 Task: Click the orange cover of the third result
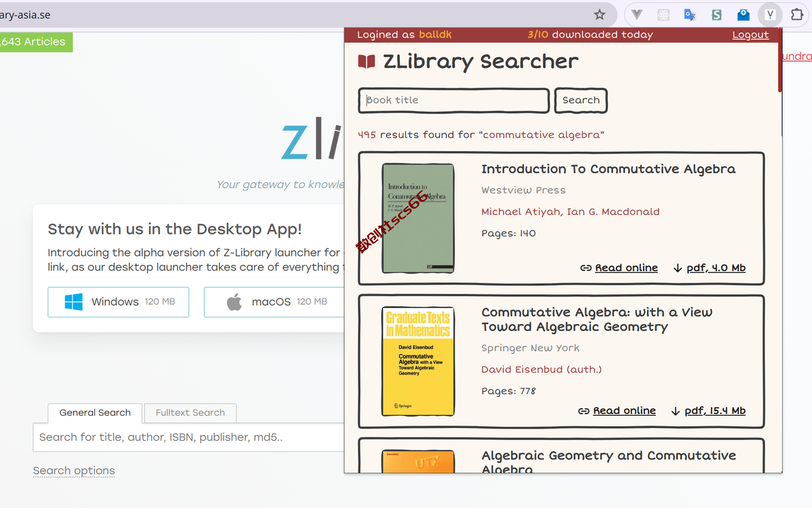pyautogui.click(x=418, y=462)
